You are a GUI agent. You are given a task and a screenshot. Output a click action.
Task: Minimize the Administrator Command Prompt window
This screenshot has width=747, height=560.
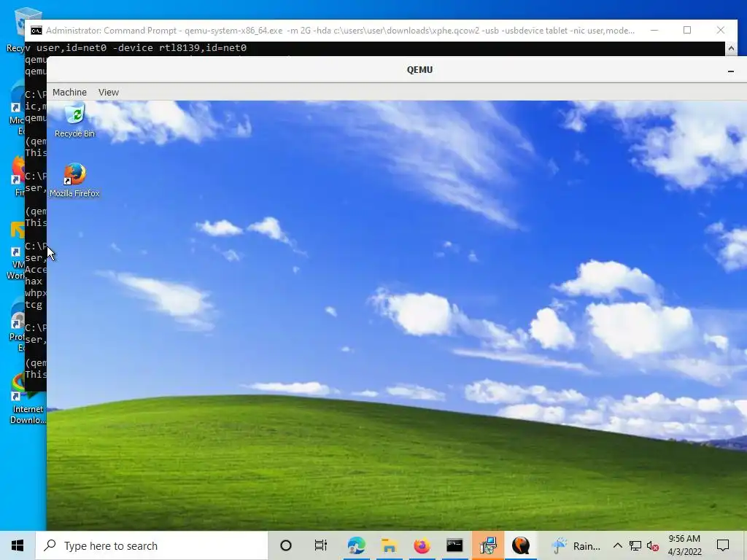[654, 30]
